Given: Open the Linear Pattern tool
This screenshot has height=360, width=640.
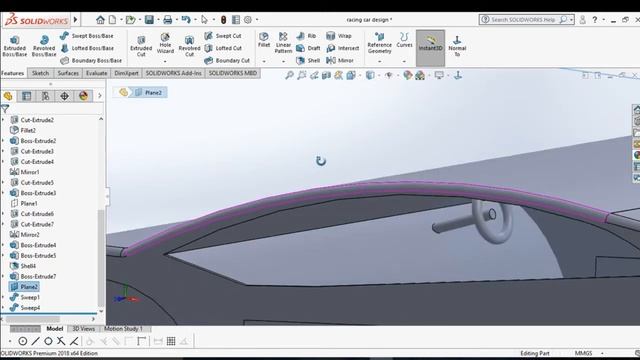Looking at the screenshot, I should click(x=283, y=43).
